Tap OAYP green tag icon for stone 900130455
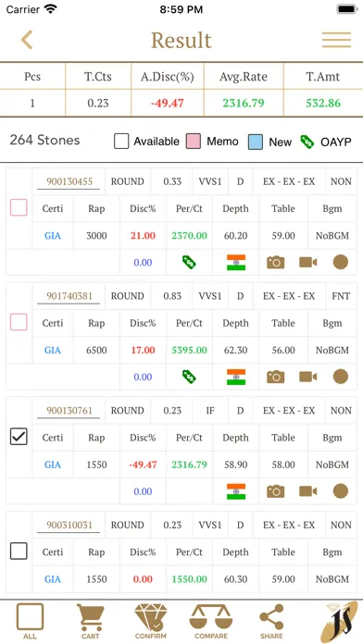 pos(189,262)
